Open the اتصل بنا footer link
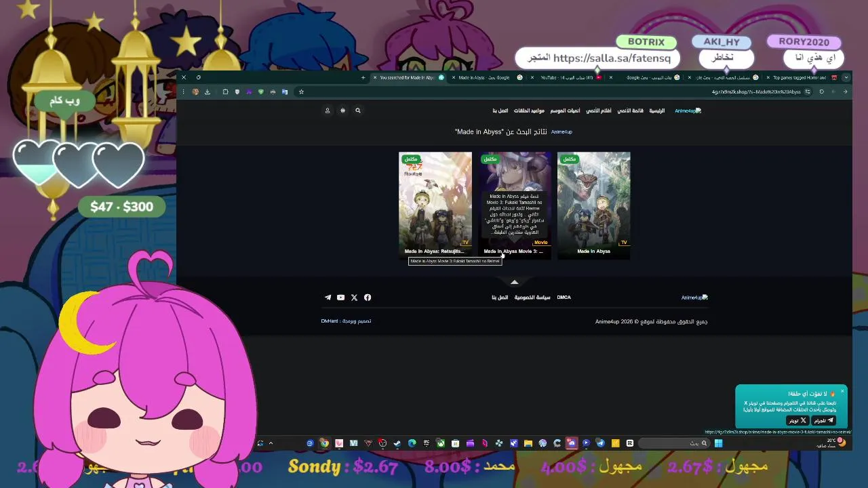Image resolution: width=868 pixels, height=488 pixels. (500, 298)
